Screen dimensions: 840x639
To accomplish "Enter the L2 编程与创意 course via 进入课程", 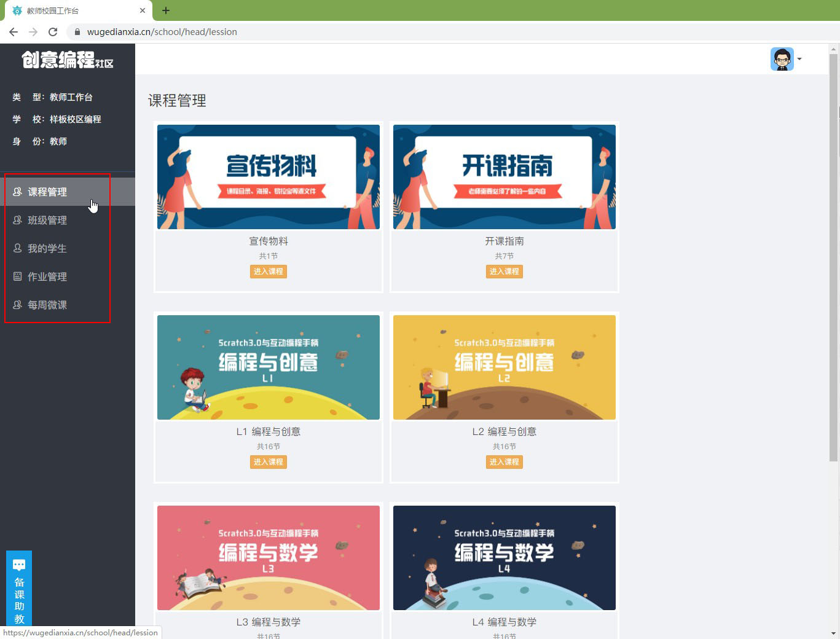I will (x=504, y=462).
